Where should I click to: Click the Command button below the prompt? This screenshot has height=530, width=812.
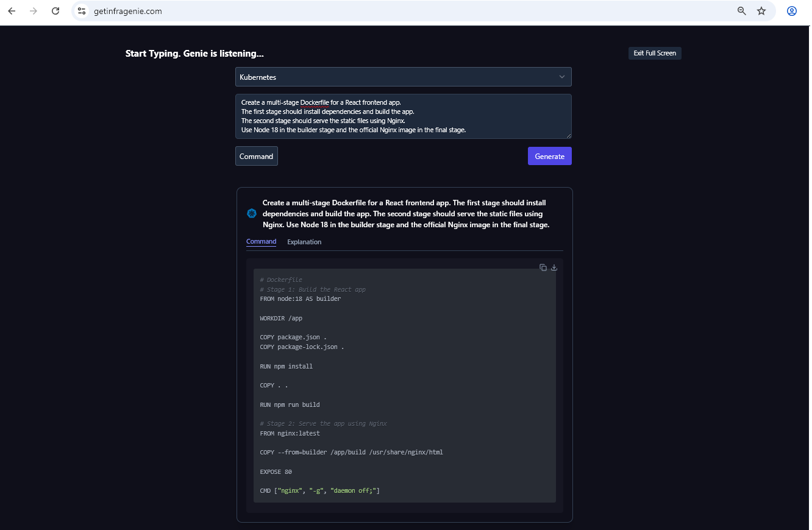257,156
